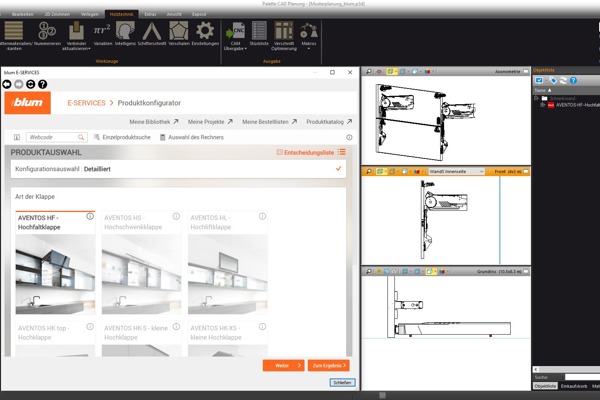The image size is (600, 400).
Task: Expand the AVENTOS HF tree item
Action: 540,104
